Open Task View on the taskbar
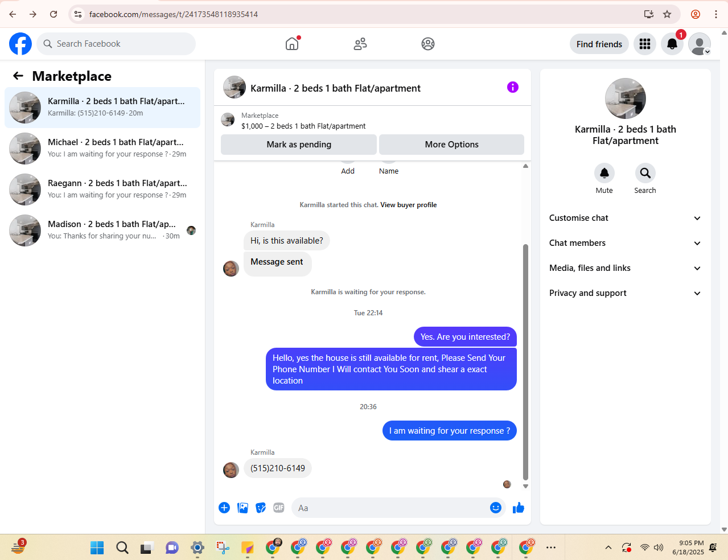The image size is (728, 560). [147, 547]
